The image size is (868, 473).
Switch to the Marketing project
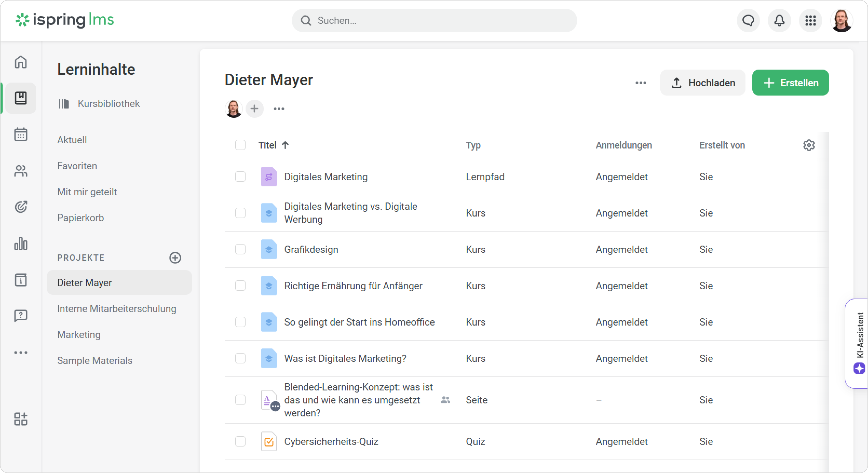pyautogui.click(x=78, y=335)
